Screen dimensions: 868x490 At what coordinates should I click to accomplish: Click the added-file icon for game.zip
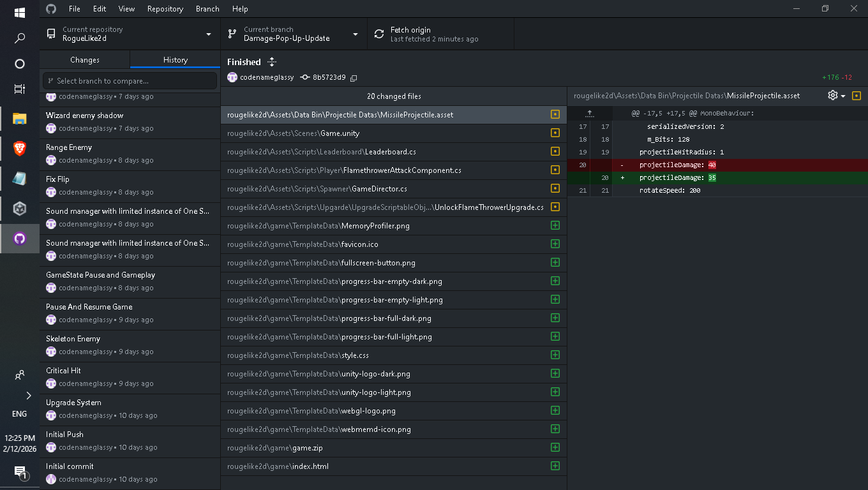555,448
